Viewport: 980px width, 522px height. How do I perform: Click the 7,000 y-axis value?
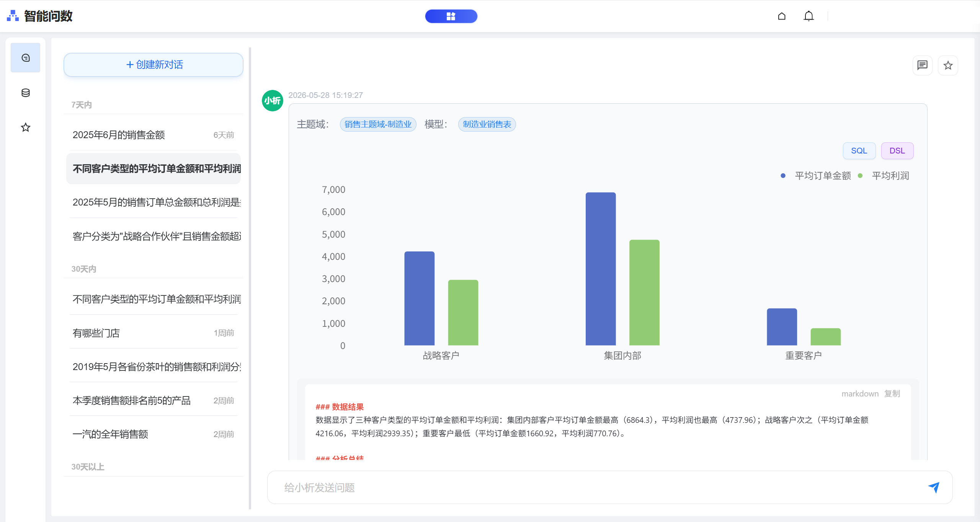(333, 189)
